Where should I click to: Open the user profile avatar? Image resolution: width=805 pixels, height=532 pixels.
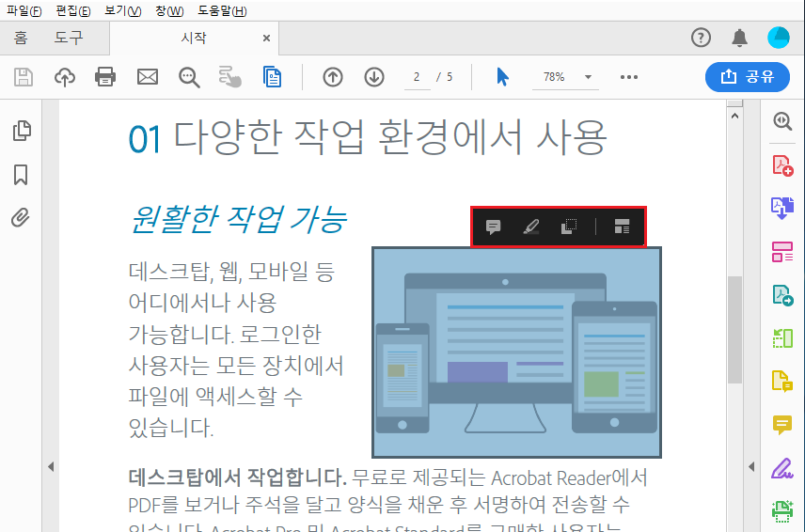[x=779, y=38]
